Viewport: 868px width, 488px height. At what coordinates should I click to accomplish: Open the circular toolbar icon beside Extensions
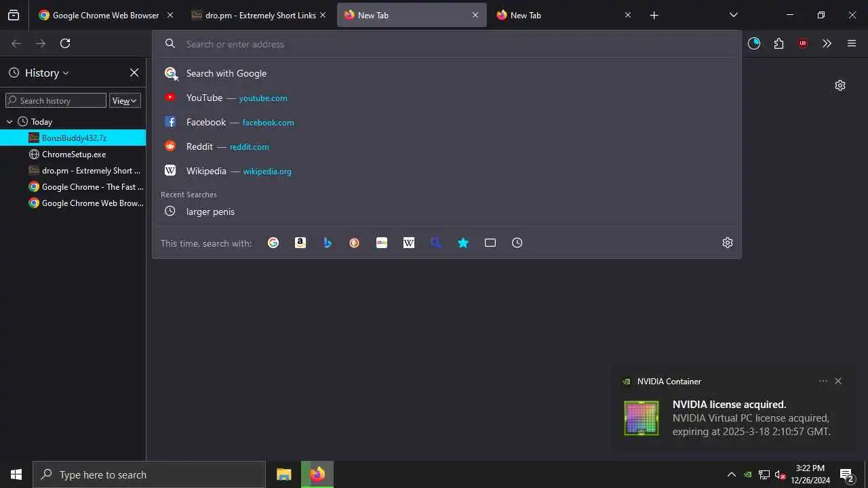click(754, 43)
